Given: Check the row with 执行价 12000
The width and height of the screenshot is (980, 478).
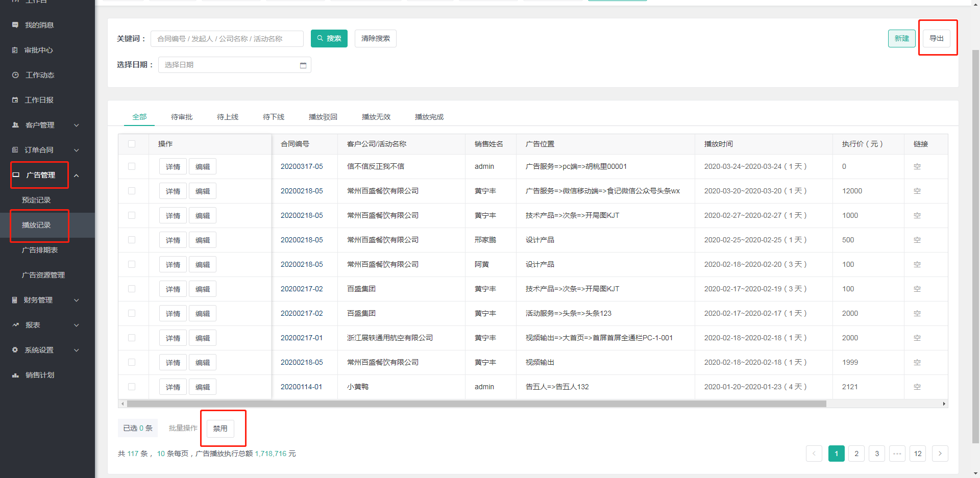Looking at the screenshot, I should (132, 191).
